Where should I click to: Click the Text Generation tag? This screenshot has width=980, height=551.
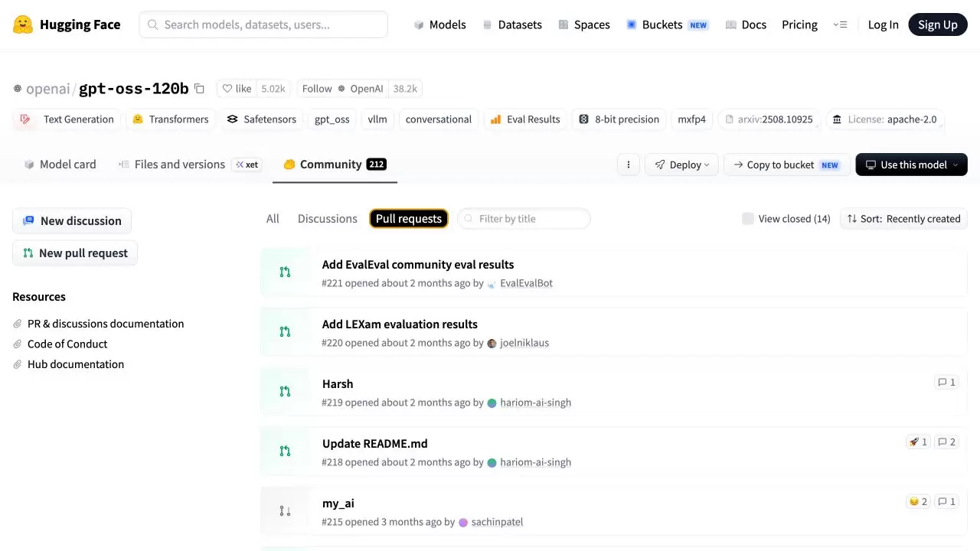point(68,119)
